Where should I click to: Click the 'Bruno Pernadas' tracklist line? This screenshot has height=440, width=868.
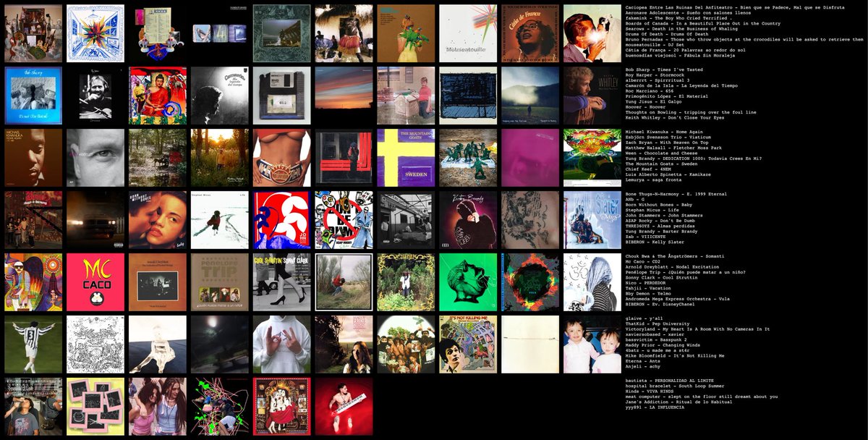point(744,40)
